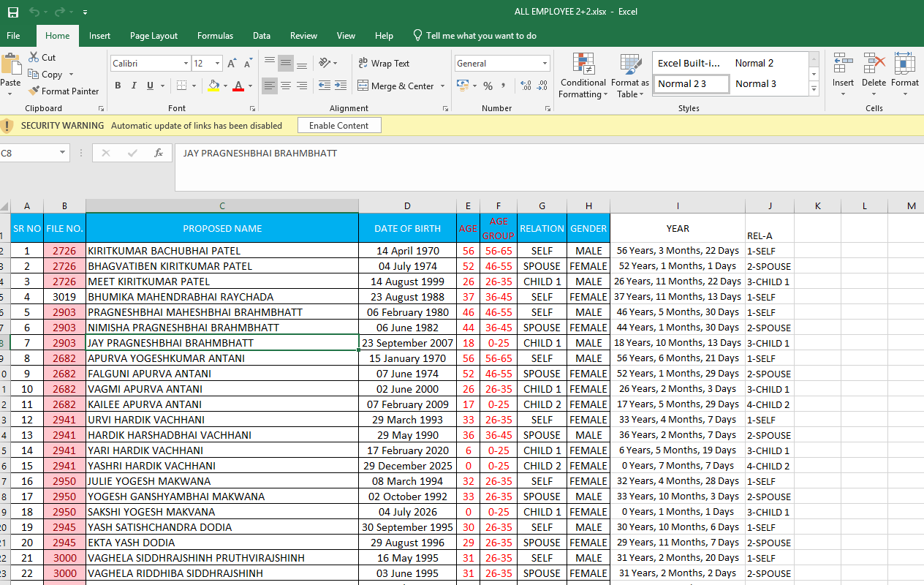
Task: Click Merge & Center button
Action: (396, 86)
